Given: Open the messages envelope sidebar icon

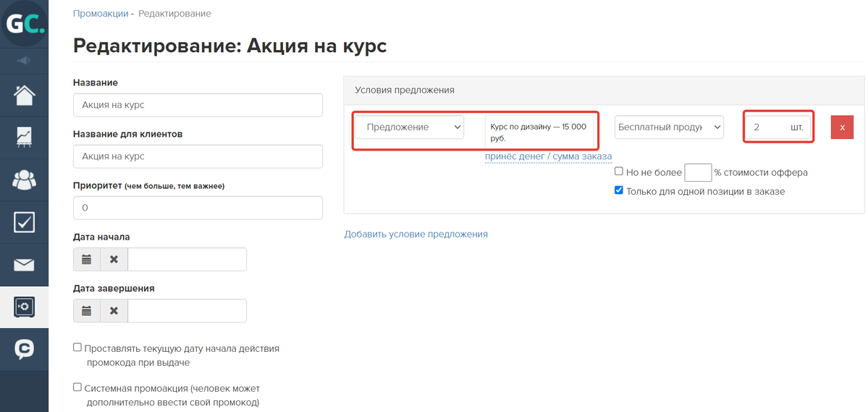Looking at the screenshot, I should coord(24,265).
